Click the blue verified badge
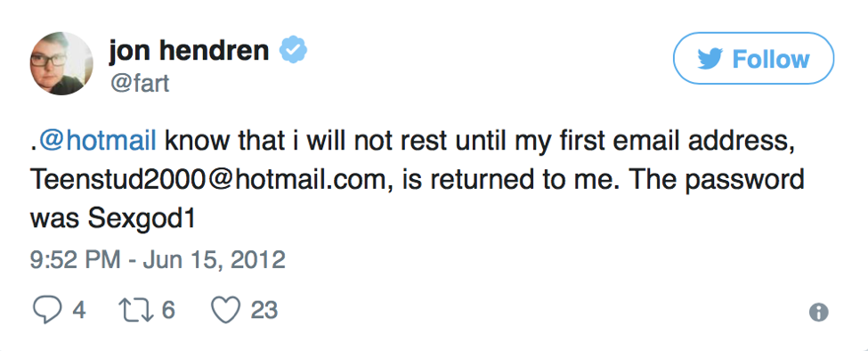The height and width of the screenshot is (351, 868). (x=293, y=52)
